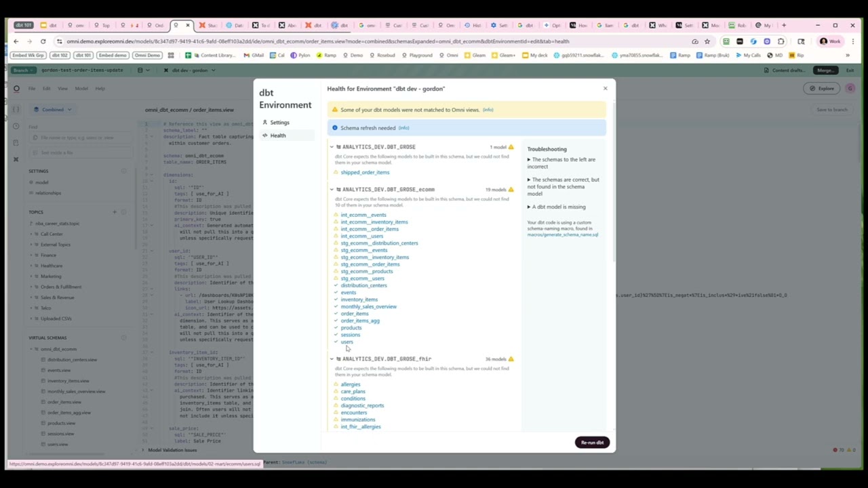Expand 'The schemas to the left are incorrect' troubleshooting

(x=563, y=163)
